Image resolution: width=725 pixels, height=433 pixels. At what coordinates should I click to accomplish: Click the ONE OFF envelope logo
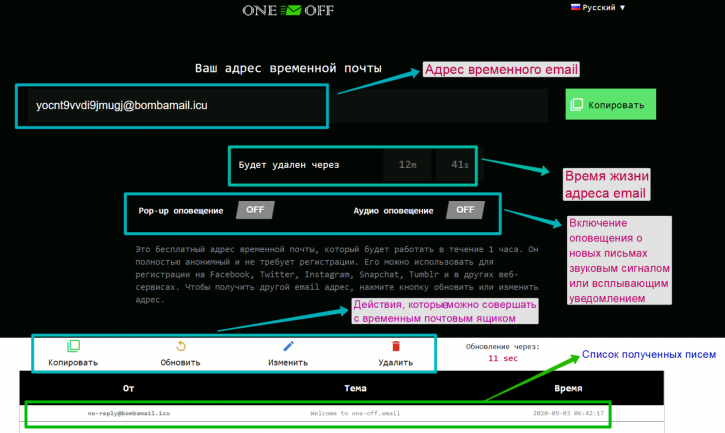pos(288,10)
